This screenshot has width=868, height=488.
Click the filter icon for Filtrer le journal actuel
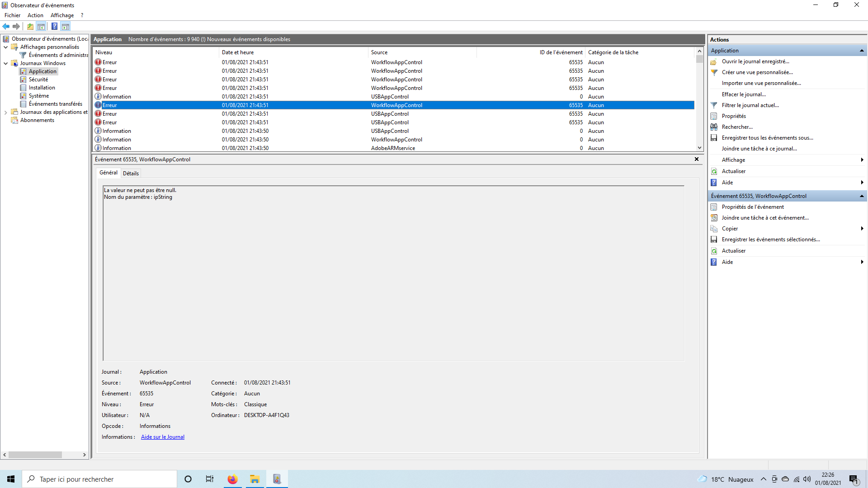point(714,105)
